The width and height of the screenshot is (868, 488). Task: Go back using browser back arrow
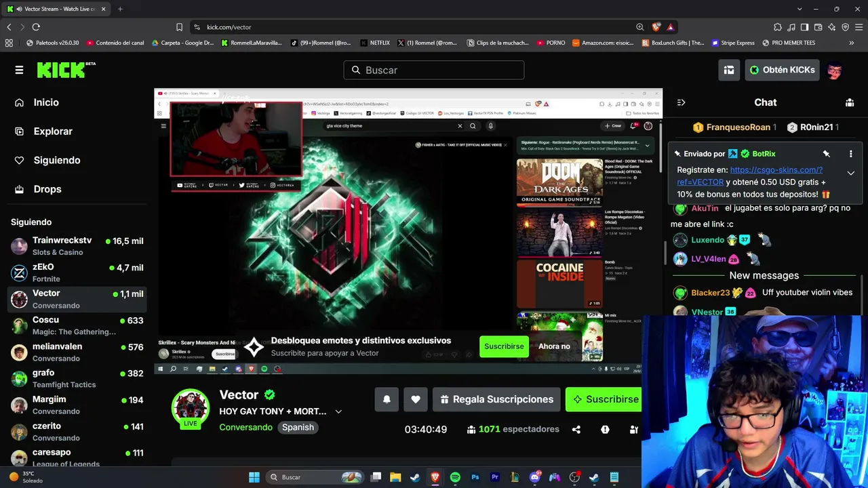(9, 27)
